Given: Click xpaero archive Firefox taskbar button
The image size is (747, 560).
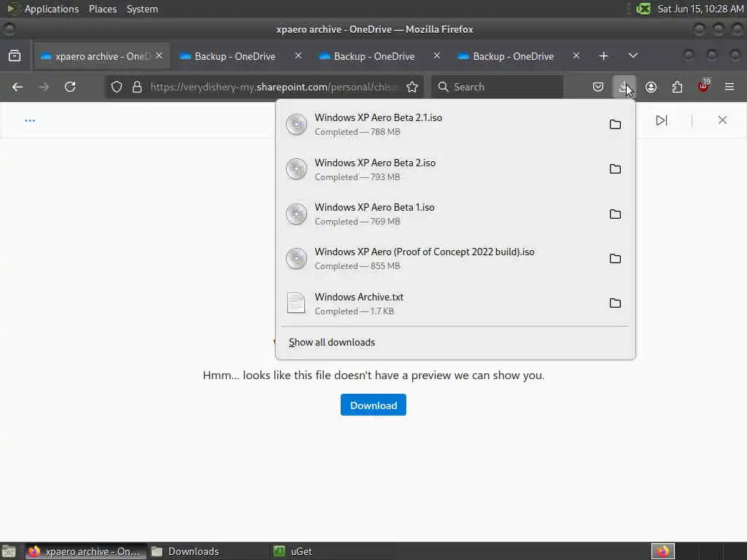Looking at the screenshot, I should pyautogui.click(x=86, y=551).
